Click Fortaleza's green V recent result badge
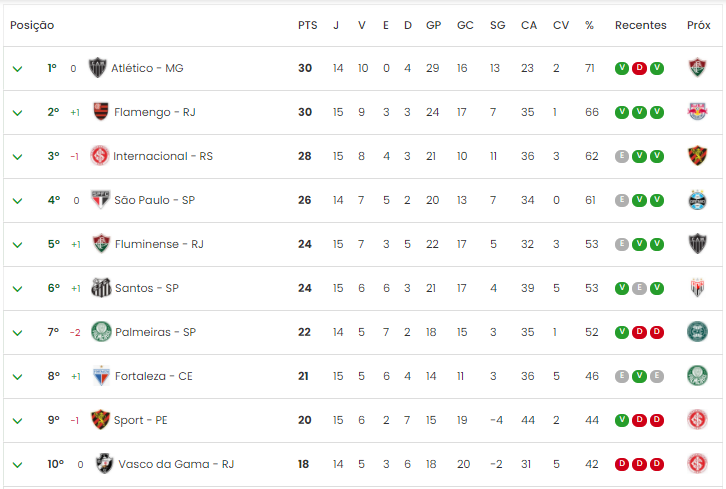Viewport: 726px width, 489px height. [639, 376]
